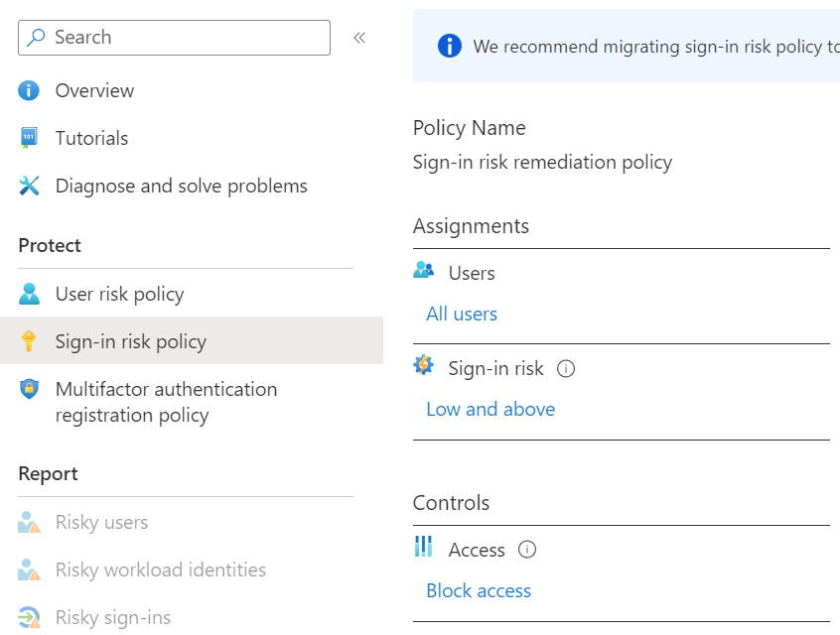Open the Tutorials page
This screenshot has width=840, height=635.
91,138
